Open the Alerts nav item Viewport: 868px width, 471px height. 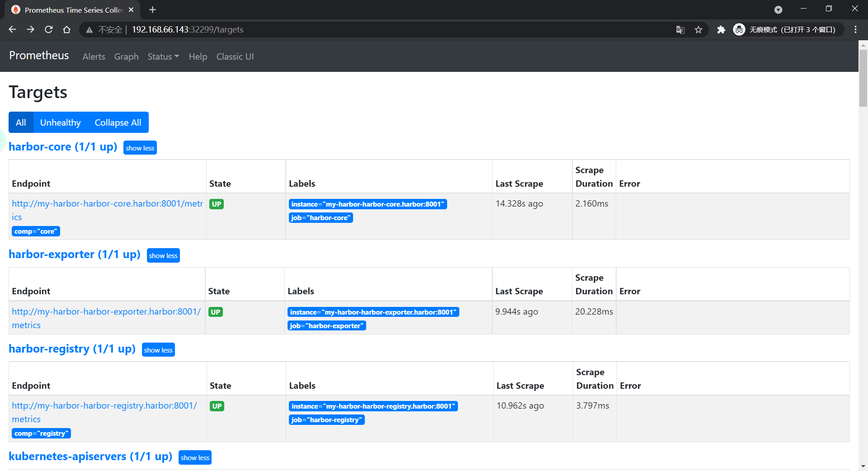(94, 57)
